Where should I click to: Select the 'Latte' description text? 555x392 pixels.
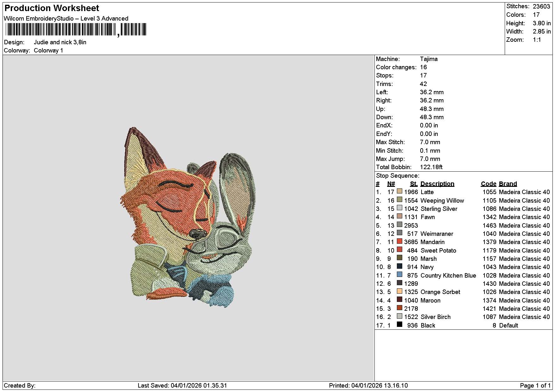427,192
